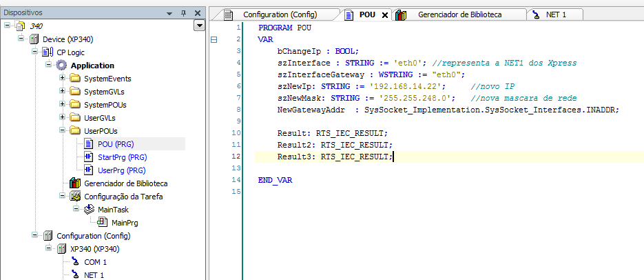Image resolution: width=644 pixels, height=280 pixels.
Task: Click the Application gear icon in tree
Action: coord(61,66)
